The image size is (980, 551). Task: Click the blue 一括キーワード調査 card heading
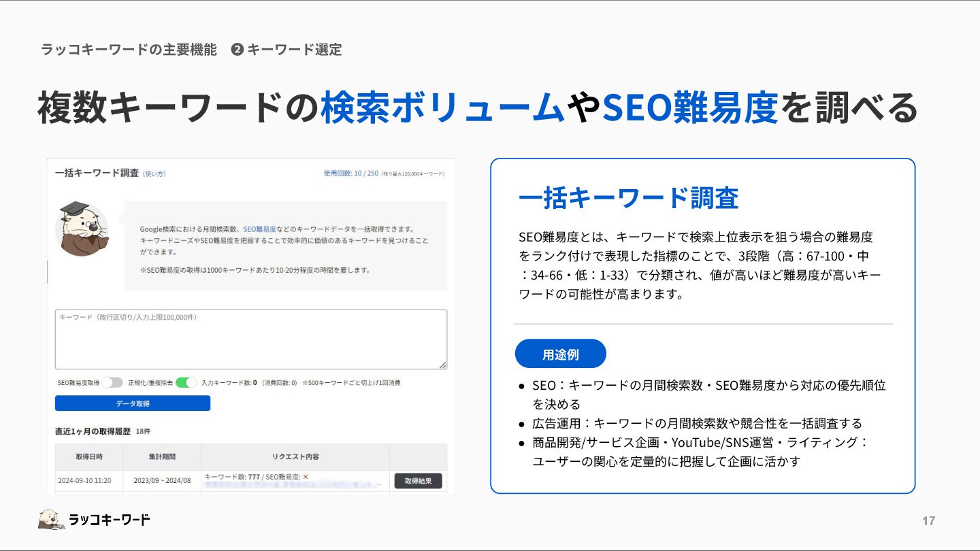pos(628,198)
